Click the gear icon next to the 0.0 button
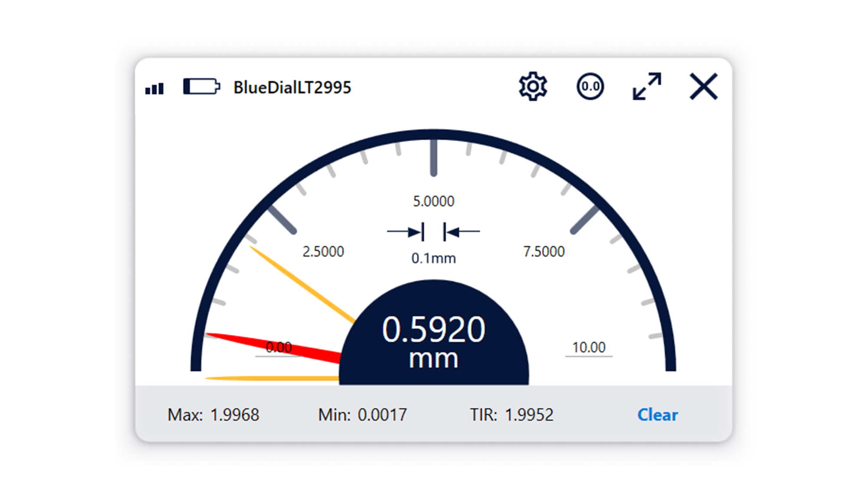 (x=533, y=86)
